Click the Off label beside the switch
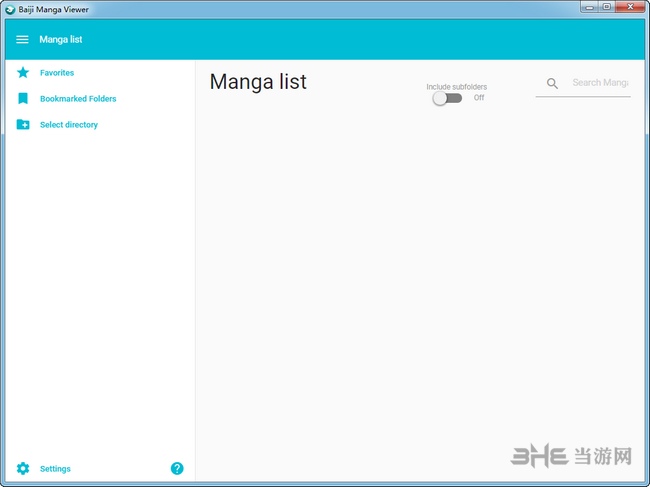 [479, 98]
